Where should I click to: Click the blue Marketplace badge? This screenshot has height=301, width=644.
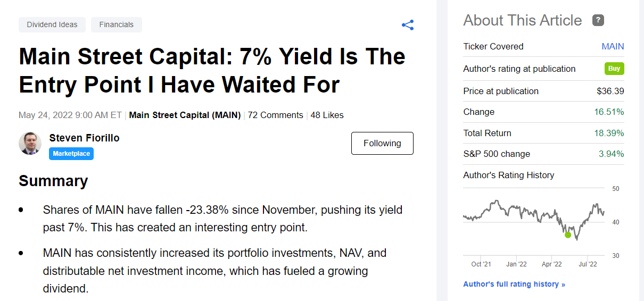(71, 154)
